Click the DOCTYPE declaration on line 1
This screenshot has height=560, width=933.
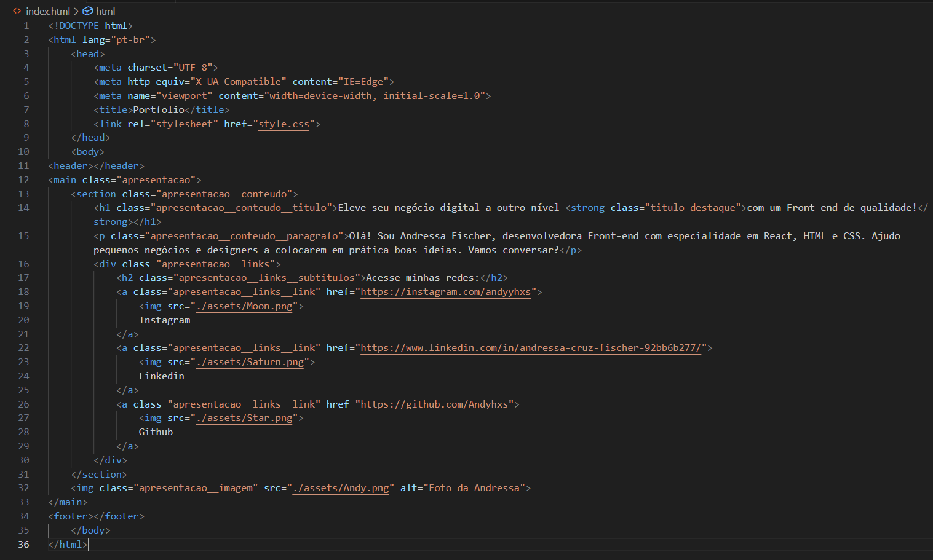tap(90, 25)
